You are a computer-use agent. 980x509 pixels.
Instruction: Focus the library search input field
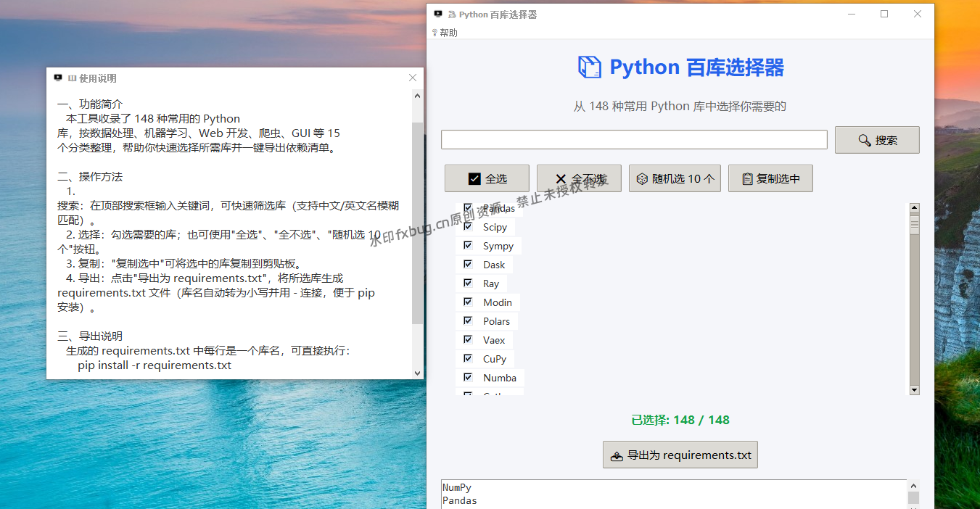[634, 139]
